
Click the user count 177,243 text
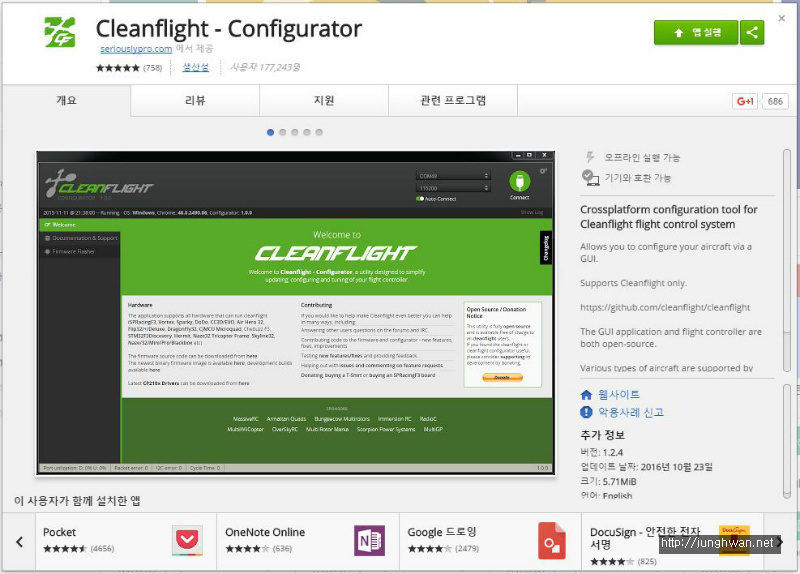pyautogui.click(x=265, y=67)
